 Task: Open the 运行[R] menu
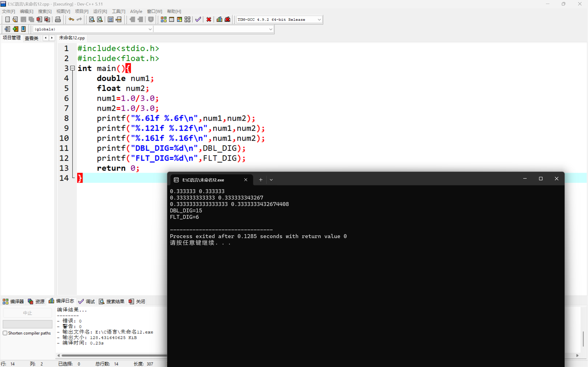pyautogui.click(x=100, y=11)
